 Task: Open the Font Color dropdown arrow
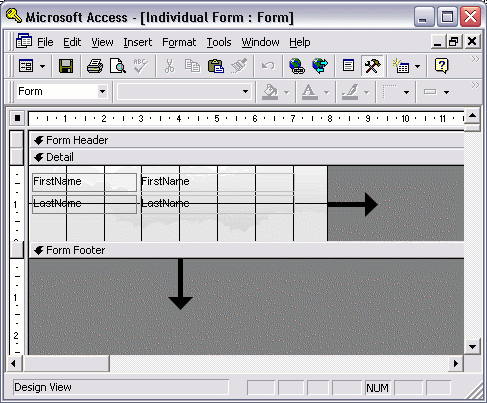click(x=327, y=92)
